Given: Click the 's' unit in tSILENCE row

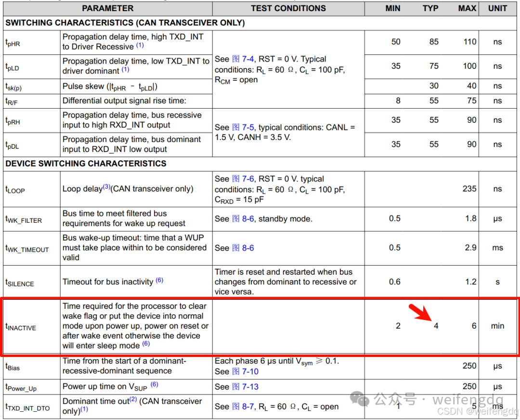Looking at the screenshot, I should tap(497, 282).
